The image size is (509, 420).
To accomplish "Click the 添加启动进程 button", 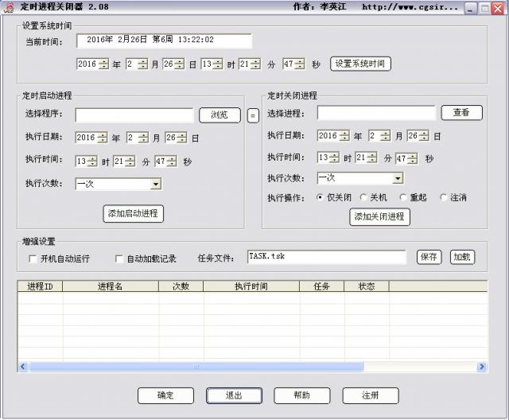I will tap(133, 213).
